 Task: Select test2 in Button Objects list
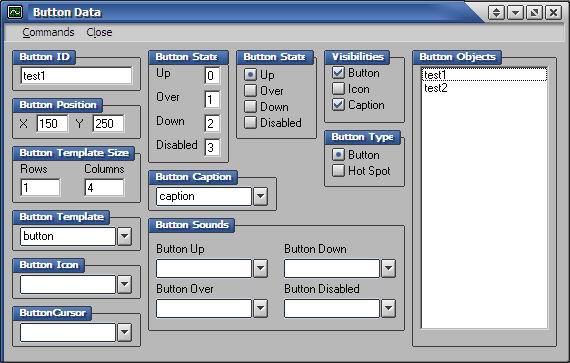point(436,88)
